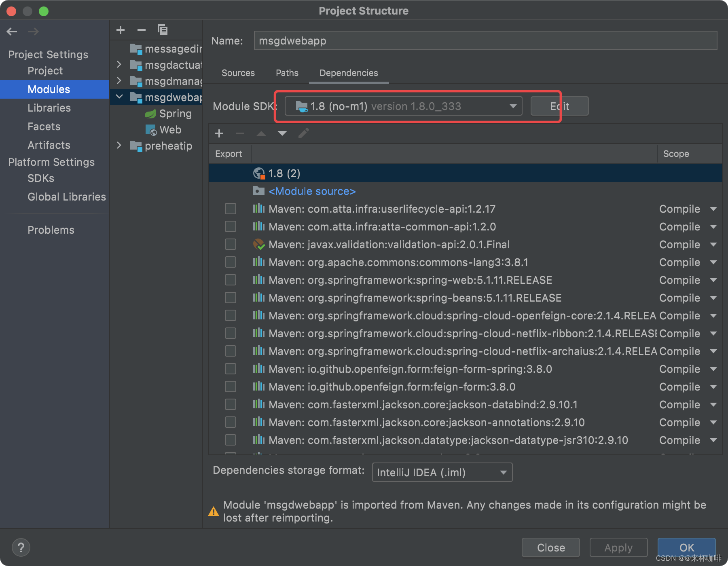Open scope dropdown for spring-web dependency
728x566 pixels.
(713, 280)
